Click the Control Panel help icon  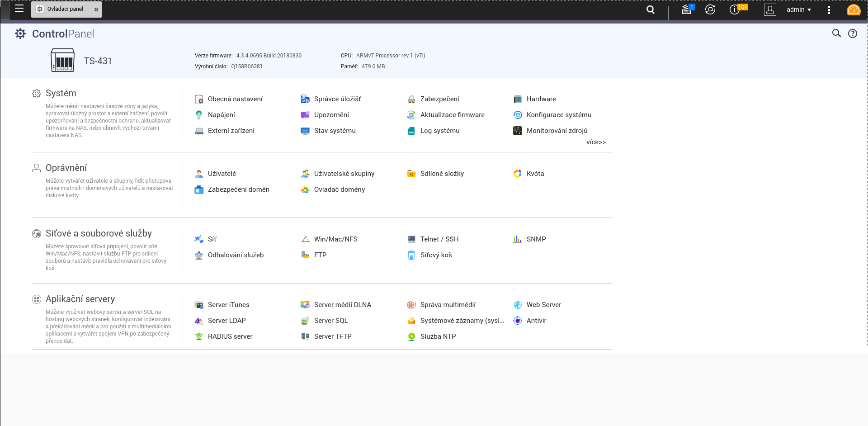point(852,33)
